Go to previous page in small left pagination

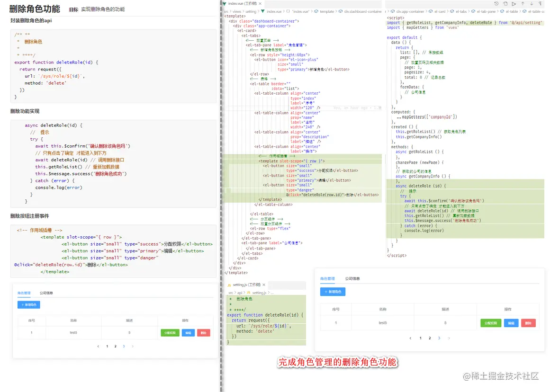click(98, 346)
